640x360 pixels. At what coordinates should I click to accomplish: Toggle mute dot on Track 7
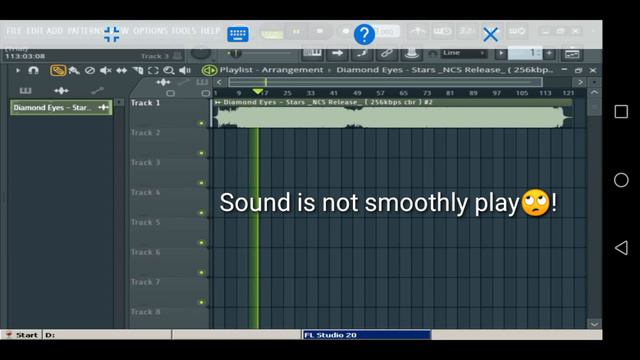click(201, 302)
